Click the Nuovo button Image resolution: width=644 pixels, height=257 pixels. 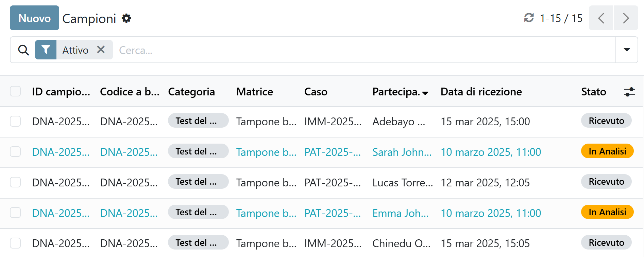click(x=34, y=18)
